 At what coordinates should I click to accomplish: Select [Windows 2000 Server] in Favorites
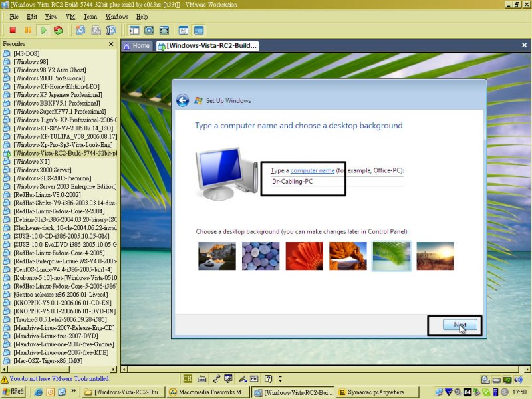coord(43,170)
